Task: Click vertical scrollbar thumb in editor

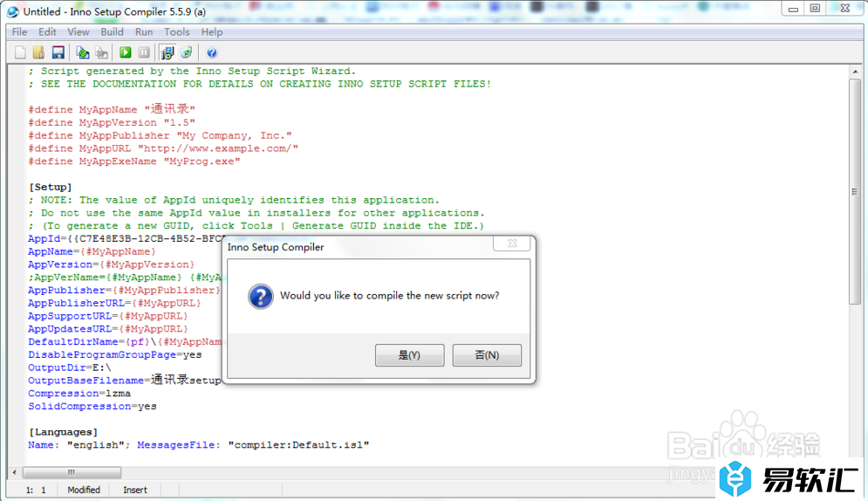Action: (855, 191)
